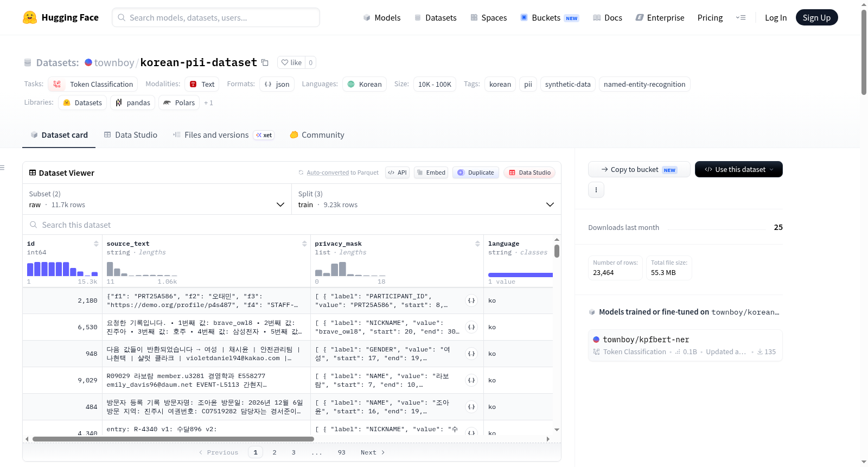Click the Sign Up button
Viewport: 868px width, 467px height.
pos(816,17)
